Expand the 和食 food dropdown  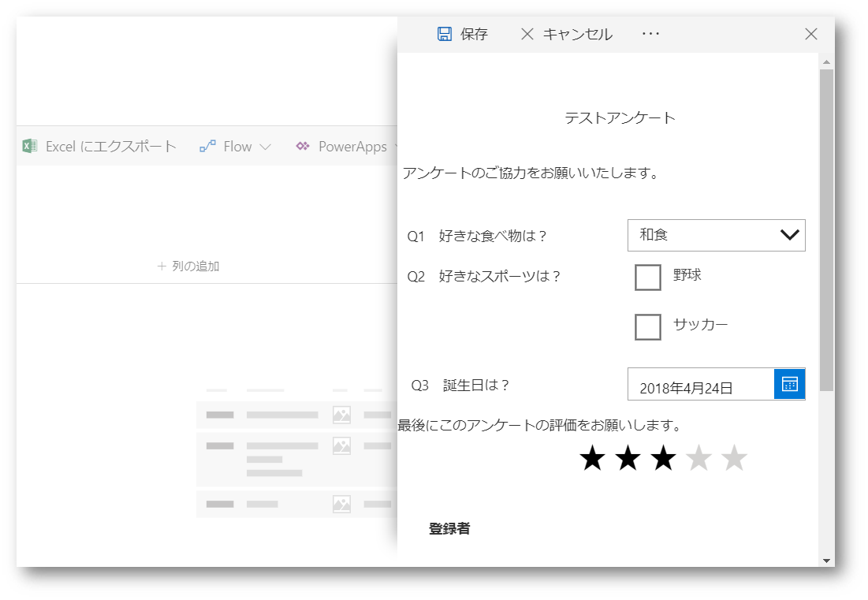click(789, 235)
